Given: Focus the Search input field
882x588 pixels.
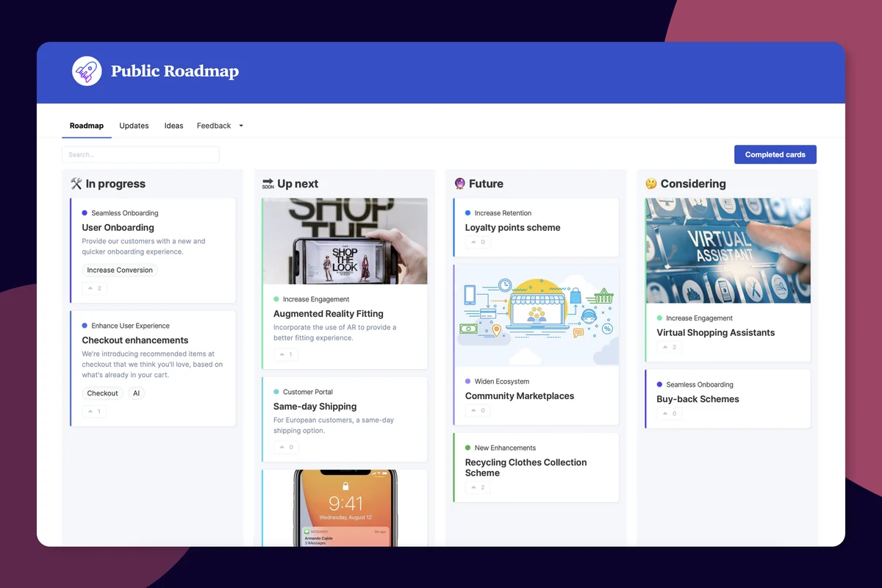Looking at the screenshot, I should click(x=140, y=154).
